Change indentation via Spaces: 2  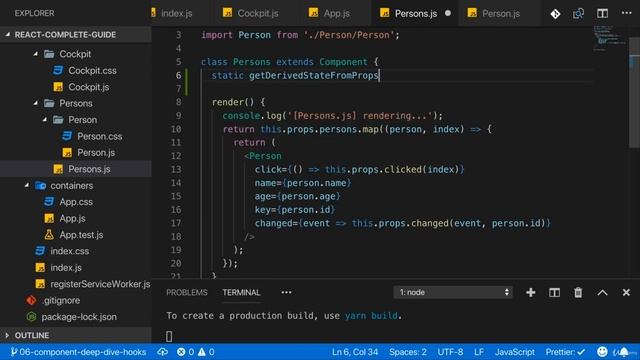click(x=408, y=352)
